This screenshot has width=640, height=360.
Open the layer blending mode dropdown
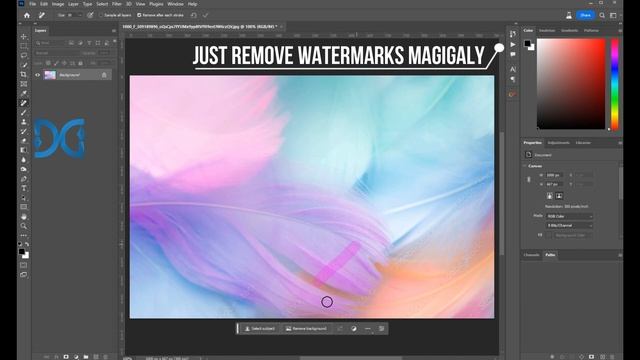click(59, 53)
